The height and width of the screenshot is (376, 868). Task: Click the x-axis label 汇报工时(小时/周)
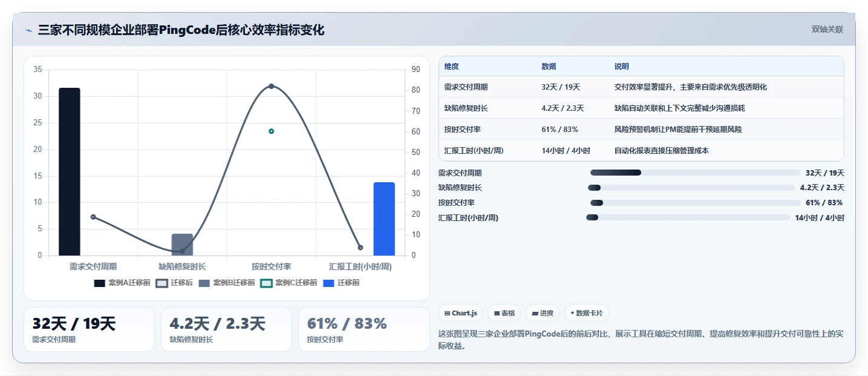[361, 266]
